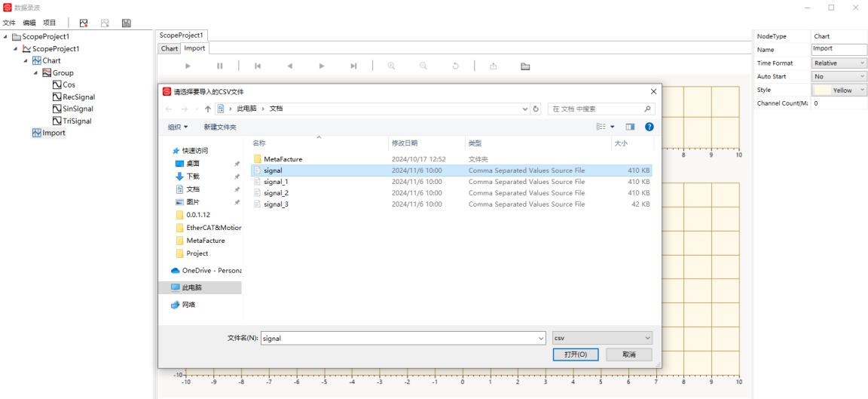868x399 pixels.
Task: Click the Back arrow in file dialog
Action: click(169, 109)
